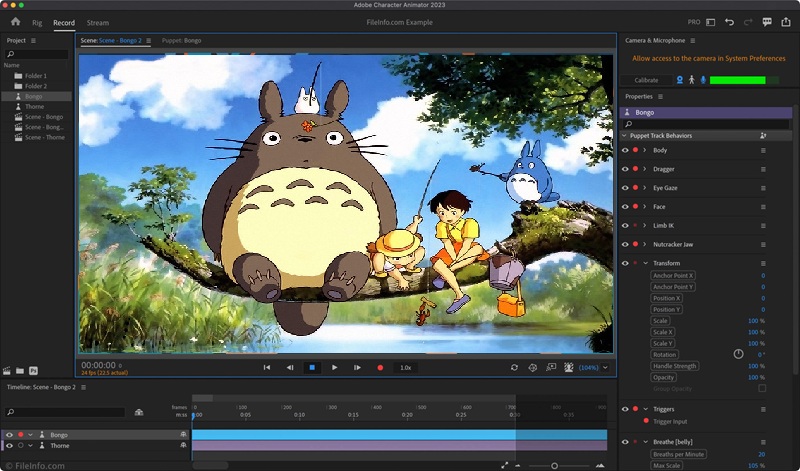Open the feedback speech bubble icon

coord(767,22)
